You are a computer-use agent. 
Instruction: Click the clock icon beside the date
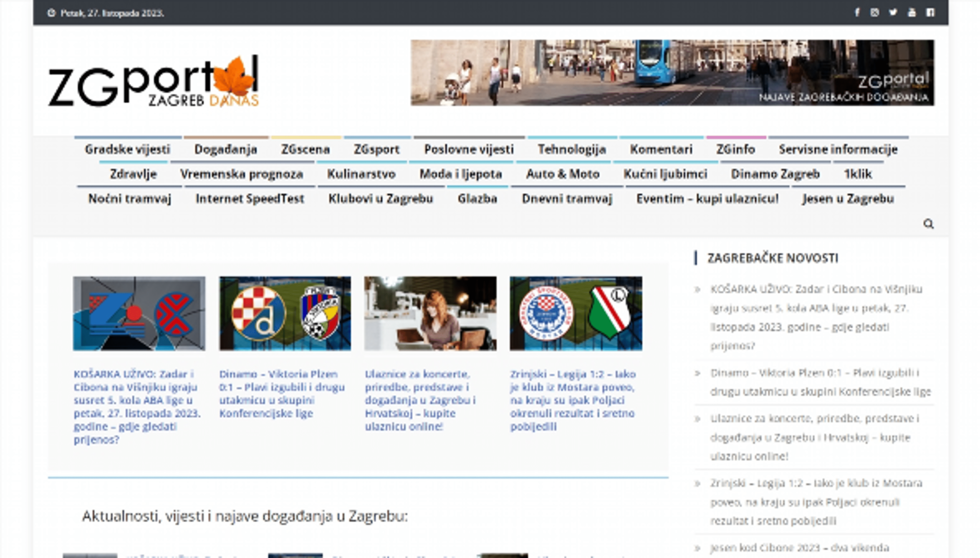pos(51,13)
